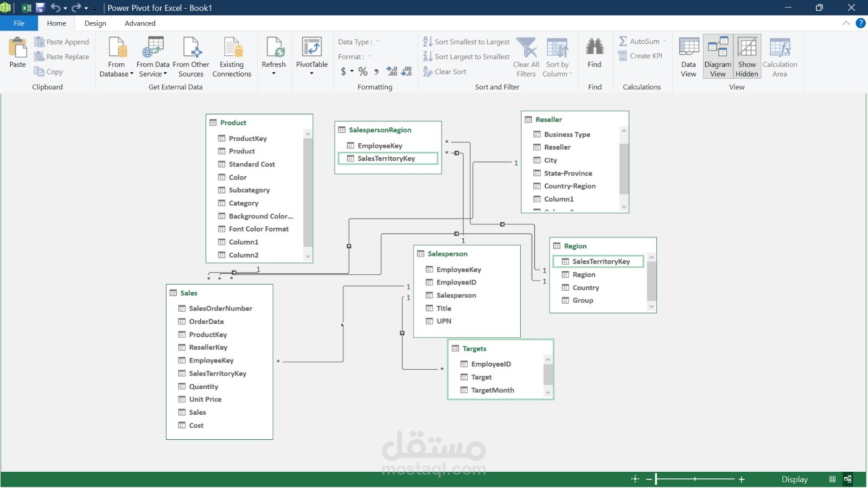Expand the PivotTable dropdown arrow
868x488 pixels.
coord(312,74)
